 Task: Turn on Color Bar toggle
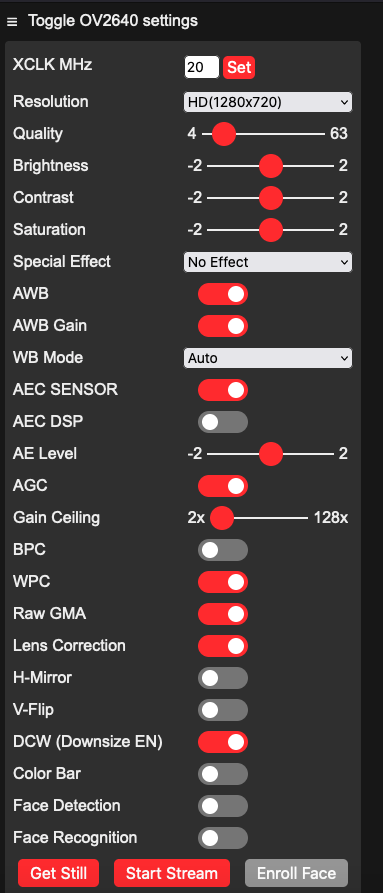223,774
